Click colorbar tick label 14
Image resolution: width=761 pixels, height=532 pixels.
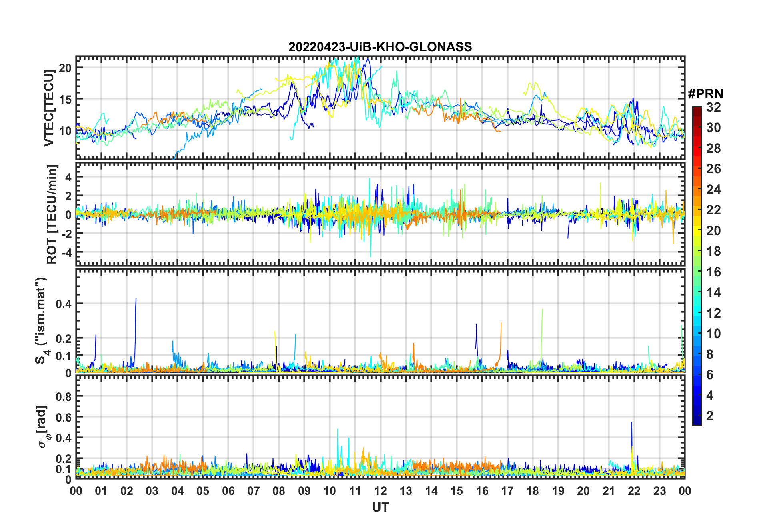[x=713, y=292]
